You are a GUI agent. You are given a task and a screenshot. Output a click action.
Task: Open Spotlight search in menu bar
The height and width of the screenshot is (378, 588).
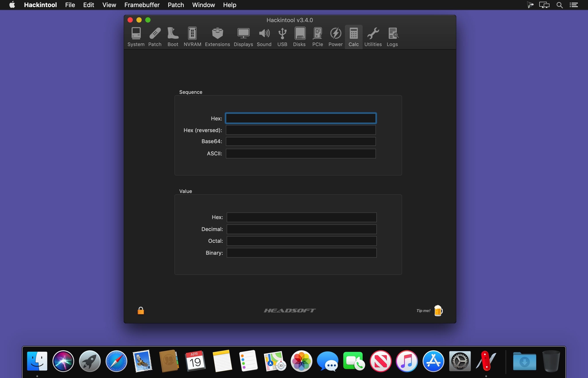[x=559, y=5]
